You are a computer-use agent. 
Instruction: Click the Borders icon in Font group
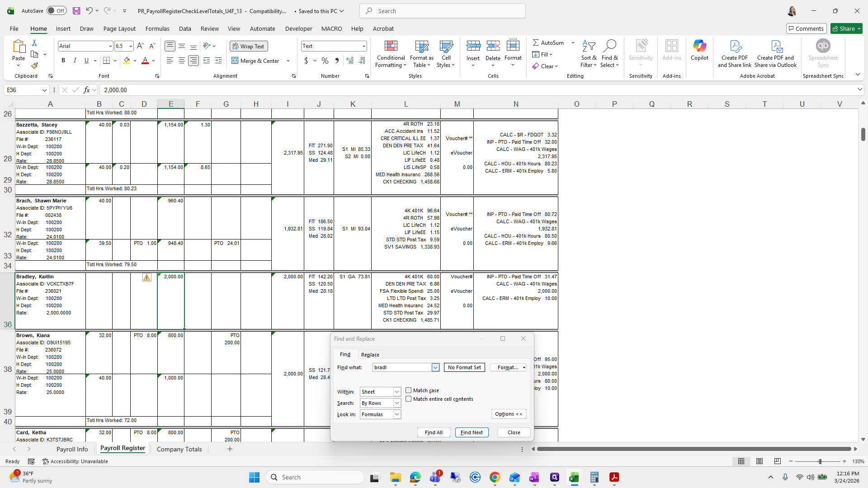[106, 61]
